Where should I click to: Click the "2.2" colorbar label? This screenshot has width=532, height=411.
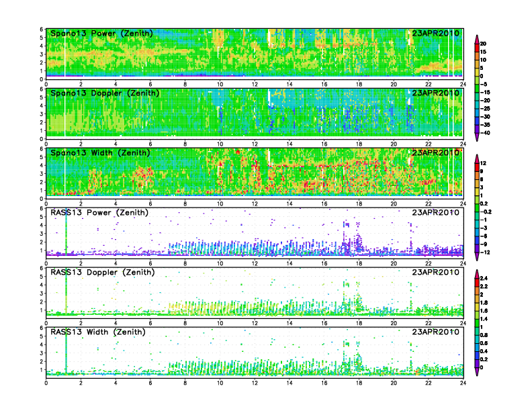(484, 287)
